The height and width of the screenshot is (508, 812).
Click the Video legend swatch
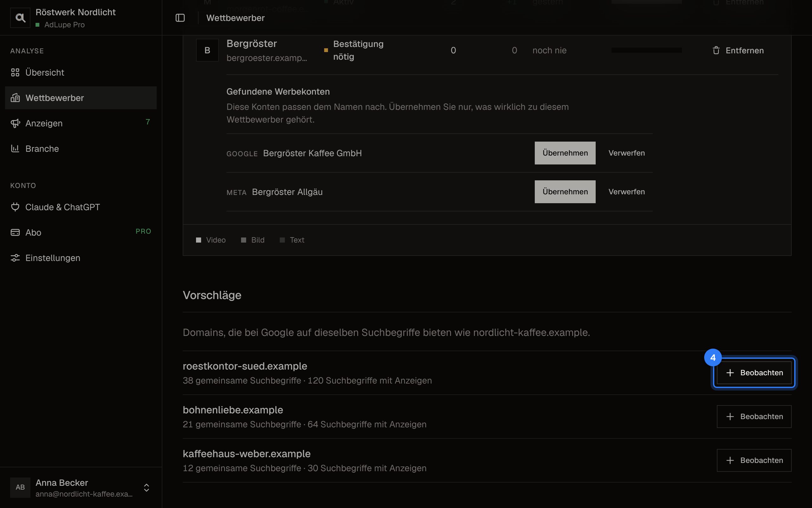199,240
